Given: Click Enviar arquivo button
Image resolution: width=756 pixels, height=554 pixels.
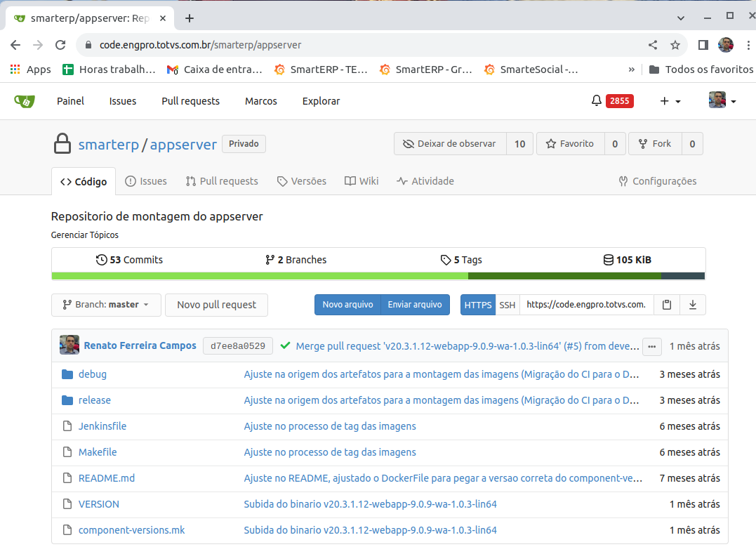Looking at the screenshot, I should pyautogui.click(x=415, y=305).
